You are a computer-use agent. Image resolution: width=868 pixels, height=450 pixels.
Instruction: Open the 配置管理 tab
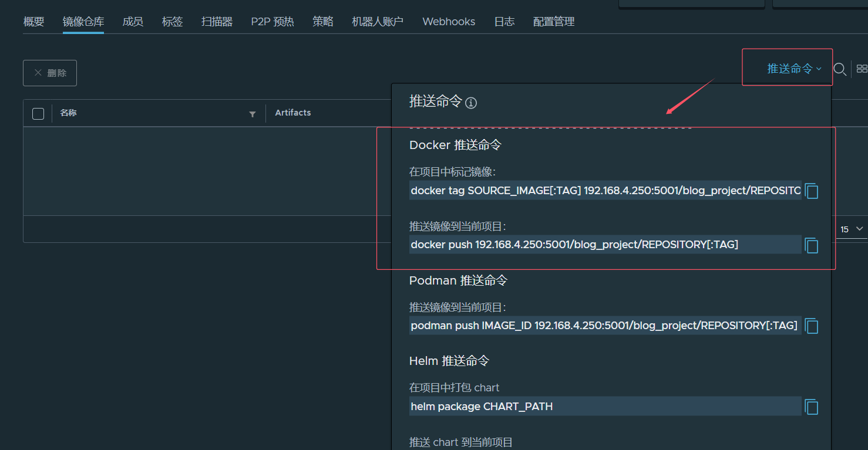(553, 22)
